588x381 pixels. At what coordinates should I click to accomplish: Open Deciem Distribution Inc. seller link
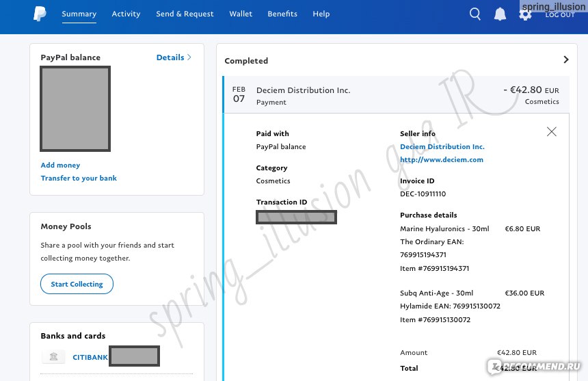442,146
